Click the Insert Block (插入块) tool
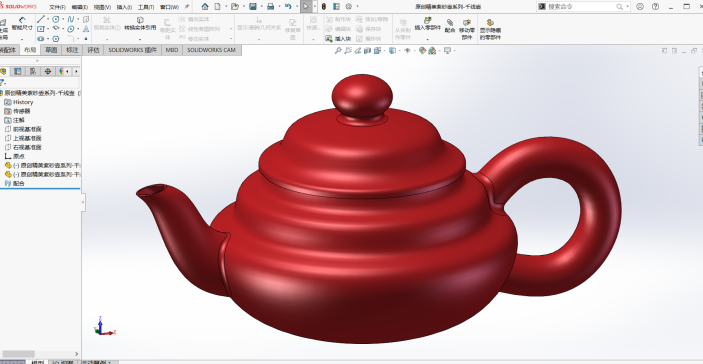The image size is (703, 364). point(338,39)
